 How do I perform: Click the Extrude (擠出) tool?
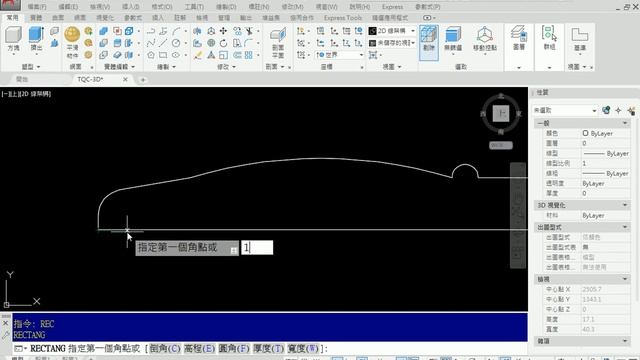click(x=36, y=39)
